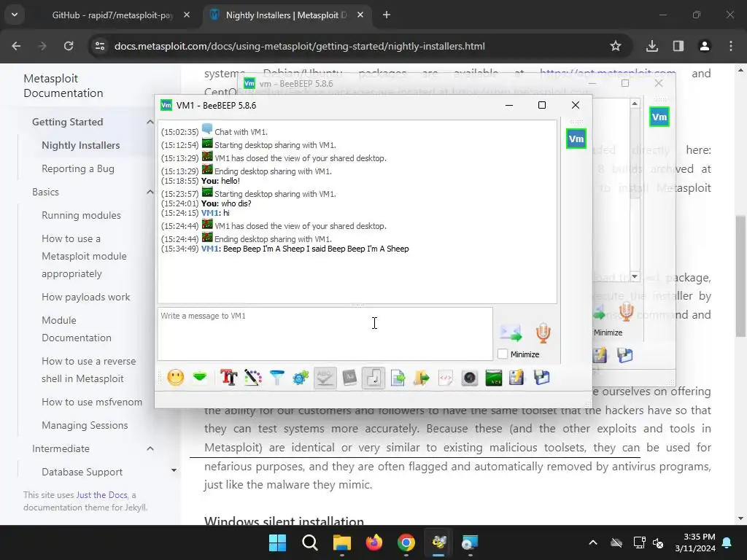
Task: Open the Running modules link
Action: point(81,215)
